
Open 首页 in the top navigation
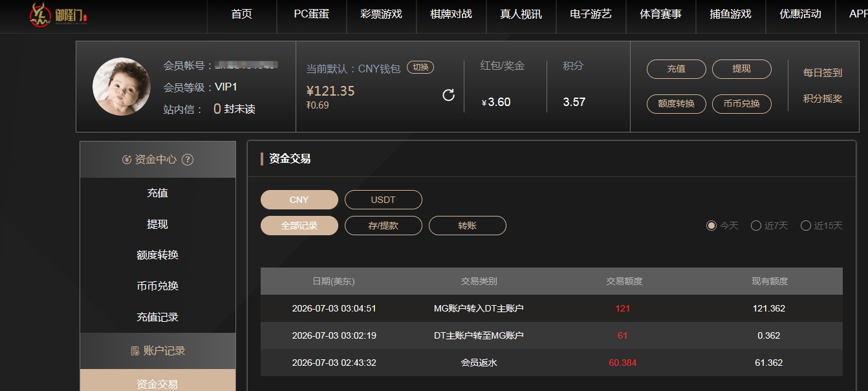click(x=242, y=14)
